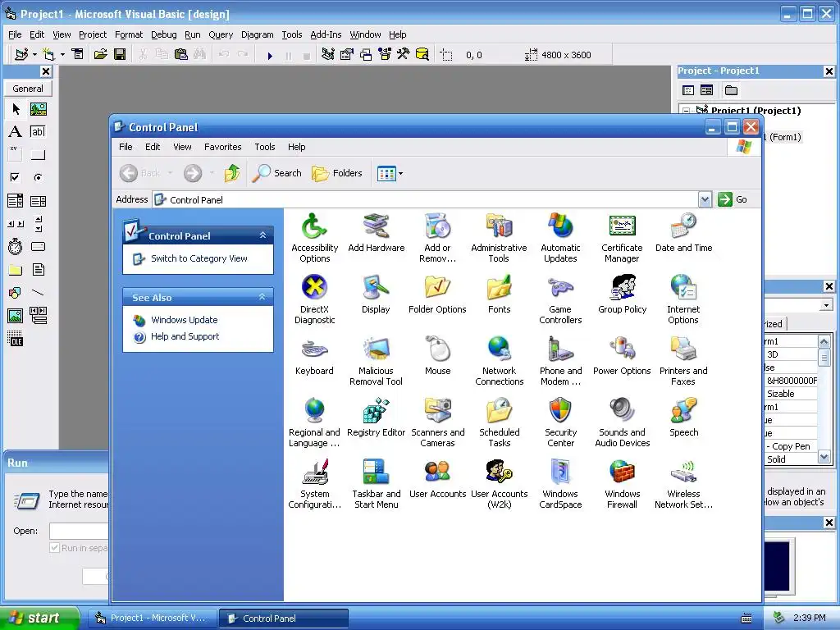
Task: Open User Accounts (W2k) icon
Action: pyautogui.click(x=499, y=484)
